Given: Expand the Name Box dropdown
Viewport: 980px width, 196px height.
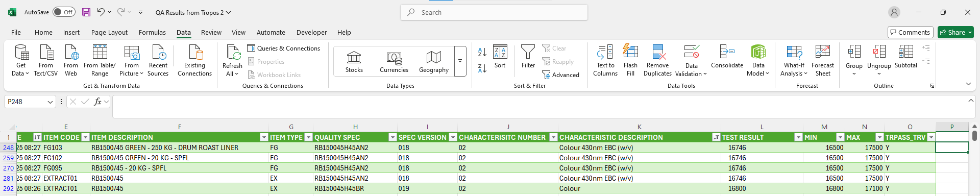Looking at the screenshot, I should [x=50, y=102].
